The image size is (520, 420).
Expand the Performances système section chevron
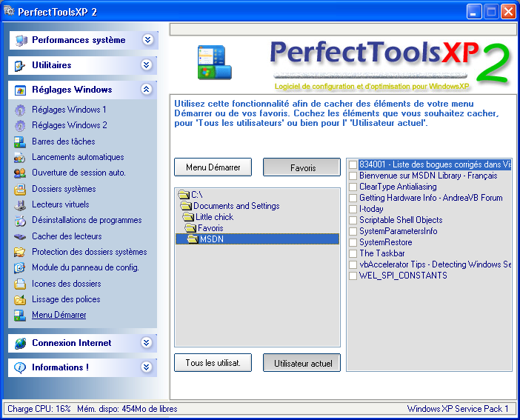click(147, 40)
